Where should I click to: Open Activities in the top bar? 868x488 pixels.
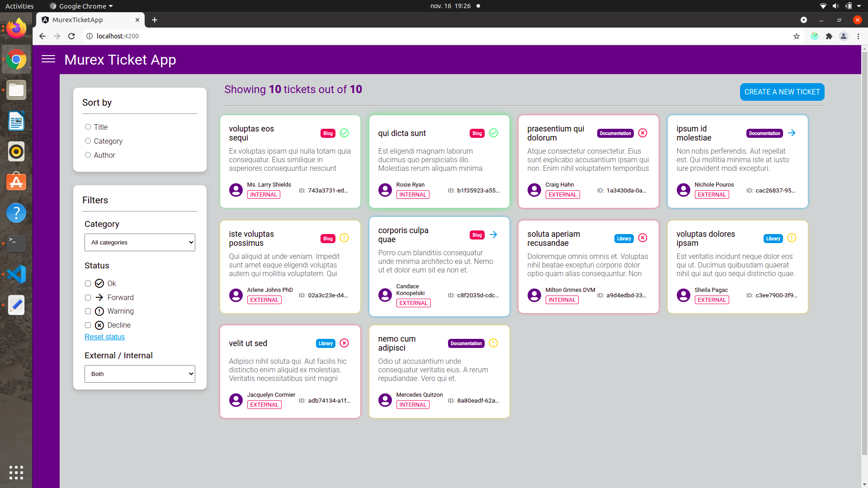pyautogui.click(x=19, y=6)
